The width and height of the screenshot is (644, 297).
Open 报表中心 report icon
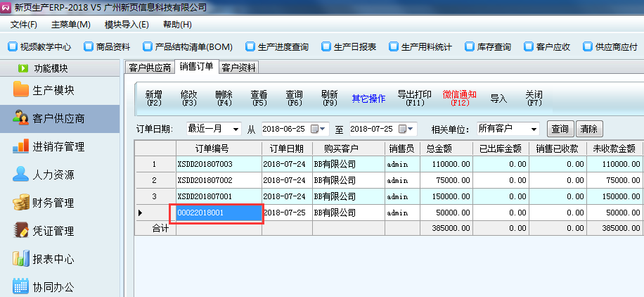pyautogui.click(x=20, y=259)
